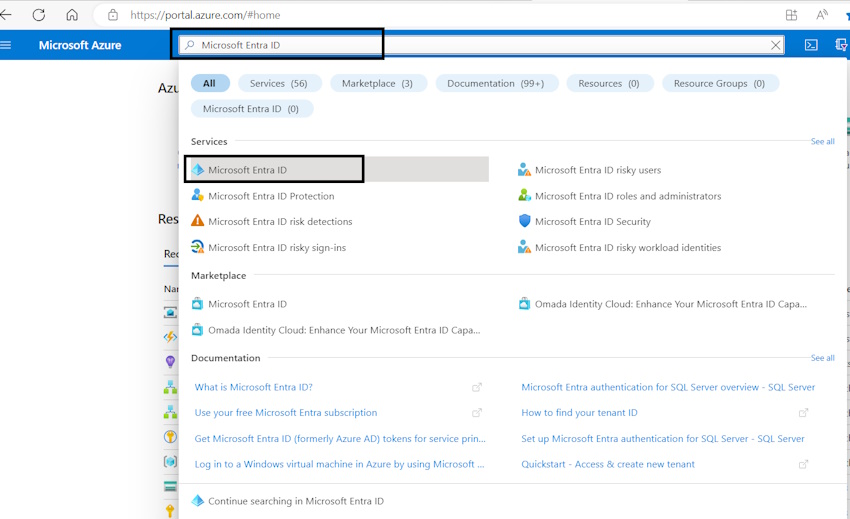
Task: Open Microsoft Entra ID roles and administrators
Action: 628,196
